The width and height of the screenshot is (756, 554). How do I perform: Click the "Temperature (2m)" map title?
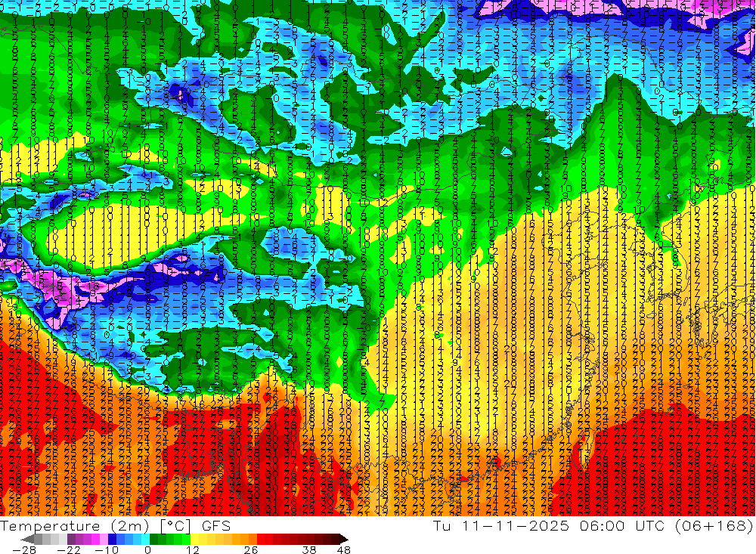[x=74, y=526]
